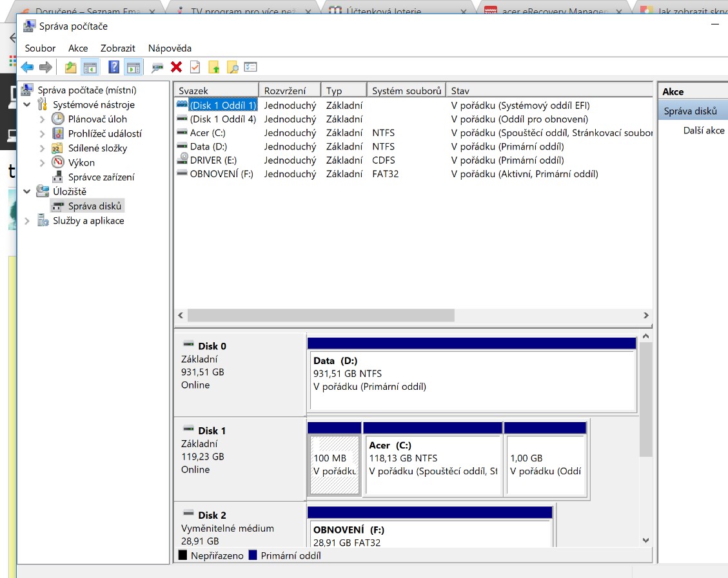Image resolution: width=728 pixels, height=578 pixels.
Task: Click the blue Back arrow in toolbar
Action: coord(27,67)
